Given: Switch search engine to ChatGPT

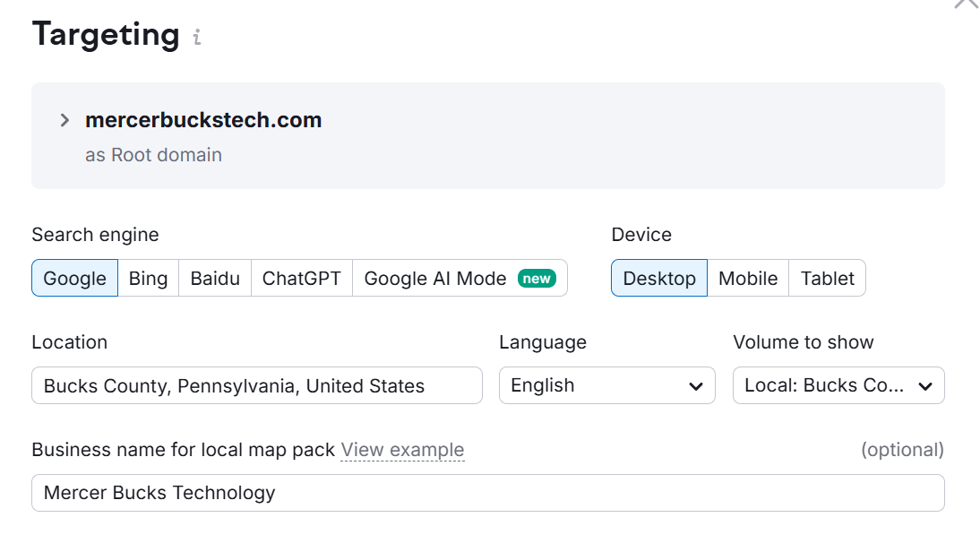Looking at the screenshot, I should click(x=301, y=279).
